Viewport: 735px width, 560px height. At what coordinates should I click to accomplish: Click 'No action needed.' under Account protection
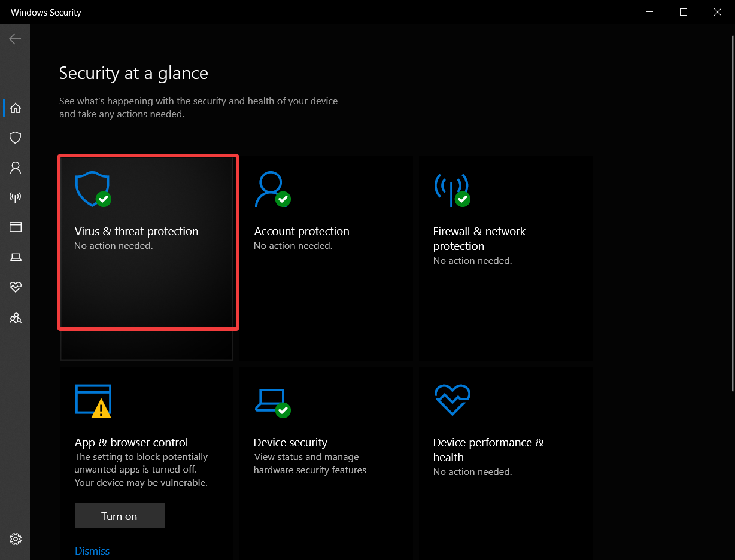tap(293, 246)
